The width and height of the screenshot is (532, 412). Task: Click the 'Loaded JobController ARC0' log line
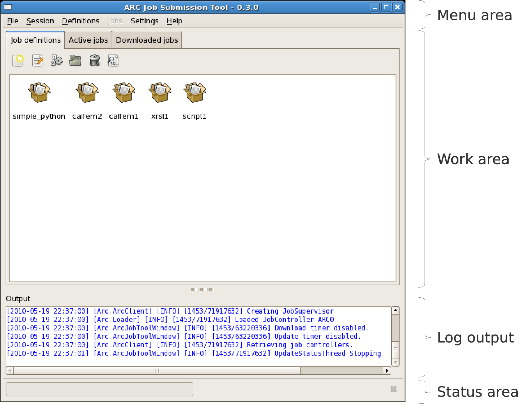(170, 320)
